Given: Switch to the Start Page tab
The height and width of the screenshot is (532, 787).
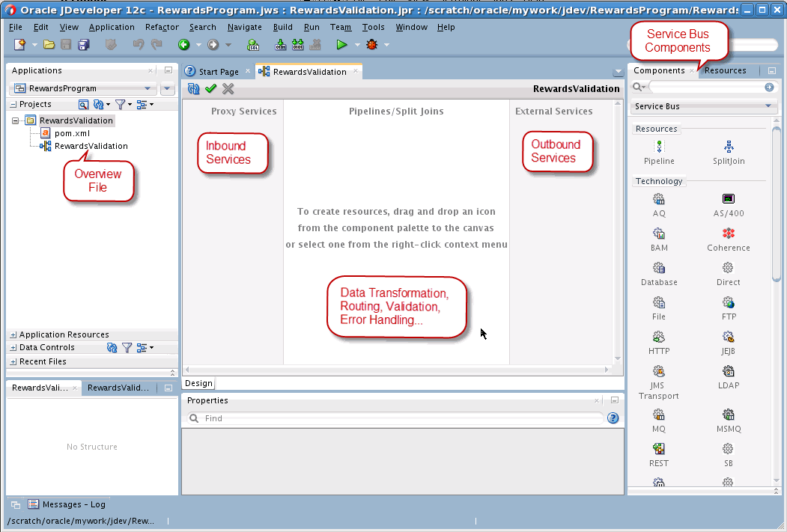Looking at the screenshot, I should [219, 72].
